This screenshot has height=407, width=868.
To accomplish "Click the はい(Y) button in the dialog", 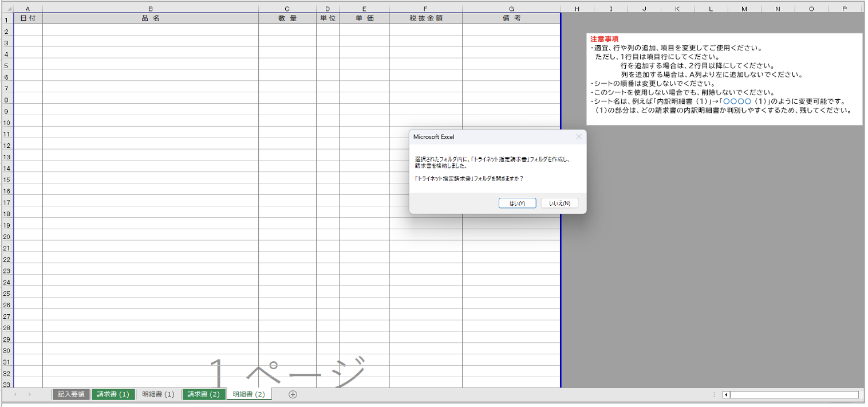I will coord(517,203).
